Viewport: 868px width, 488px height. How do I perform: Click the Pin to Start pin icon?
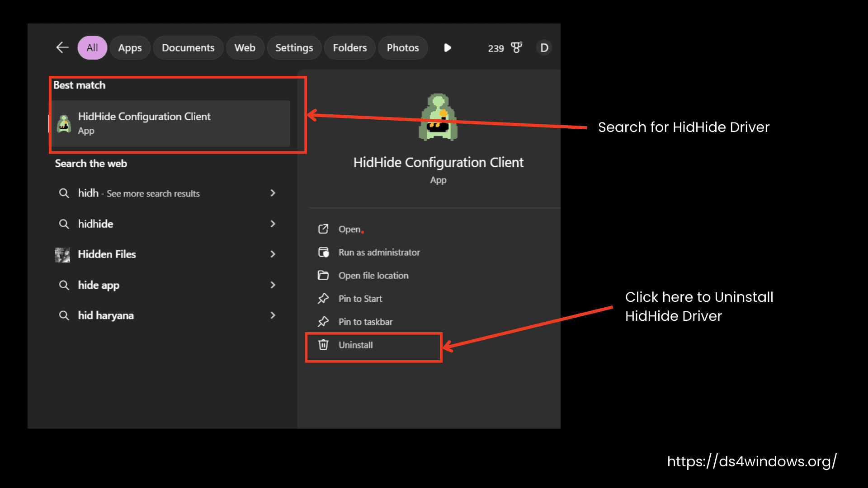point(323,299)
